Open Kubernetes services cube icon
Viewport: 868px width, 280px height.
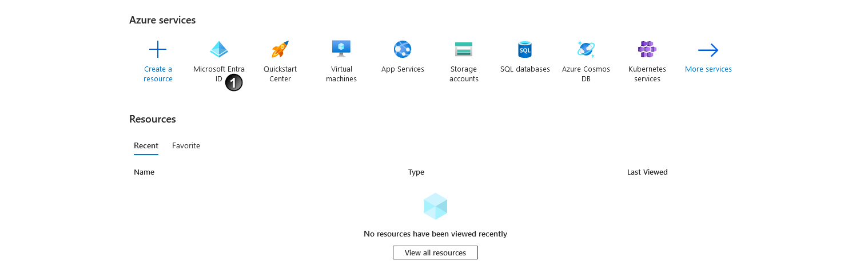point(647,49)
